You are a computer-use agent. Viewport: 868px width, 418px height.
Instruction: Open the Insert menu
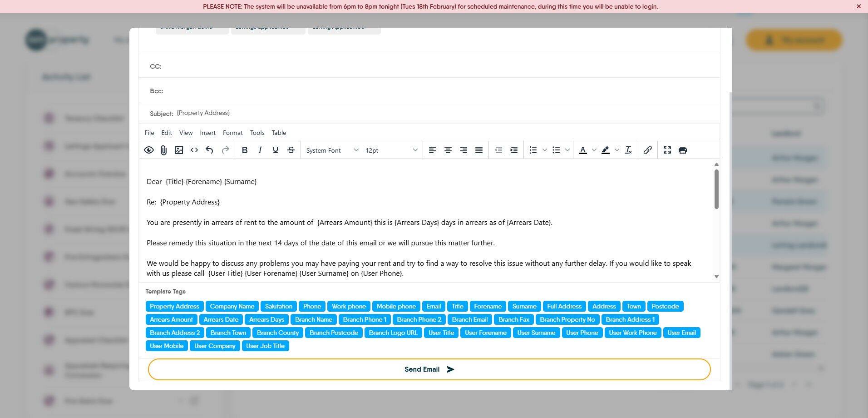[208, 133]
